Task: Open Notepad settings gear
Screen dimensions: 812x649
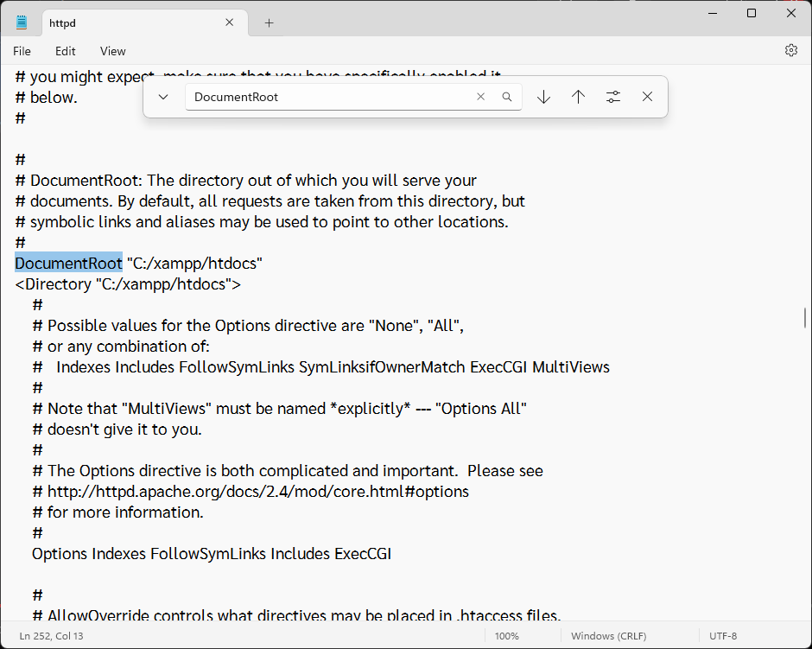Action: coord(790,51)
